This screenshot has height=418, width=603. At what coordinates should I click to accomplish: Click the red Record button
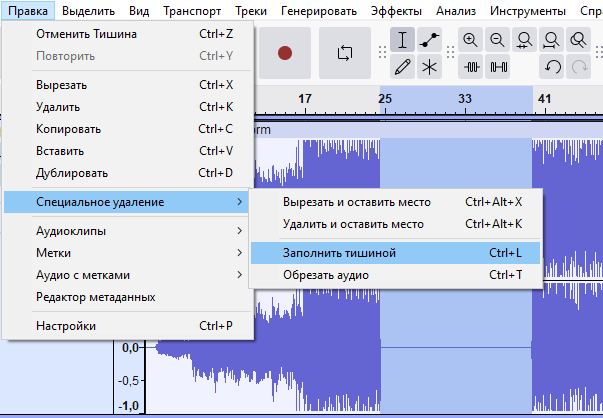point(285,53)
